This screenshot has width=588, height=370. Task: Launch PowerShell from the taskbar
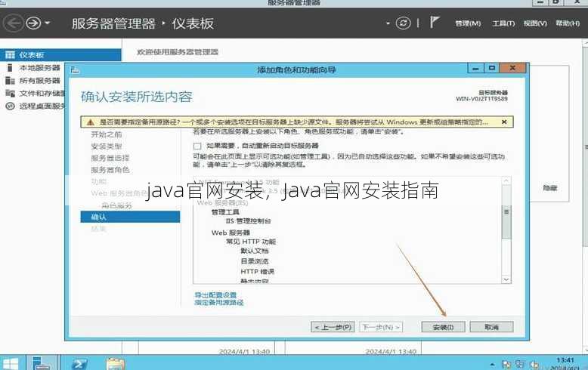[79, 364]
